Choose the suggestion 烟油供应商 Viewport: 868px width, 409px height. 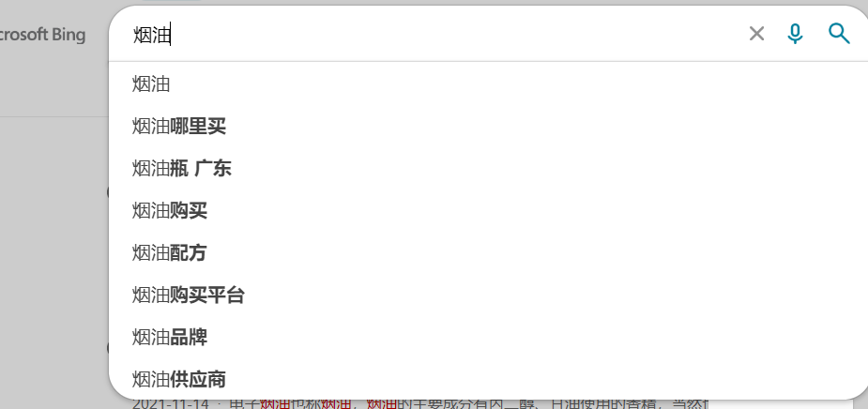[488, 379]
